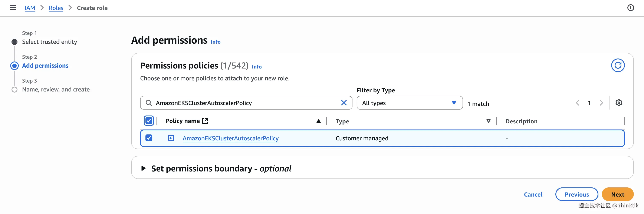Screen dimensions: 644x214
Task: Click the policy search input field
Action: click(246, 103)
